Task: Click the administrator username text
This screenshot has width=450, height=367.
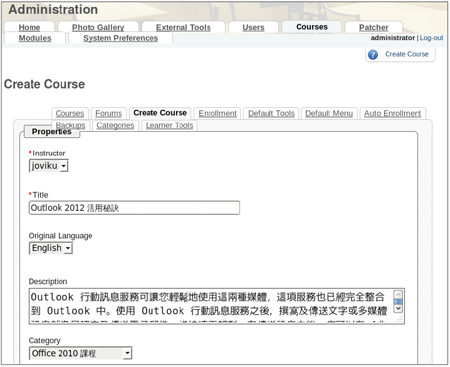Action: pos(393,38)
